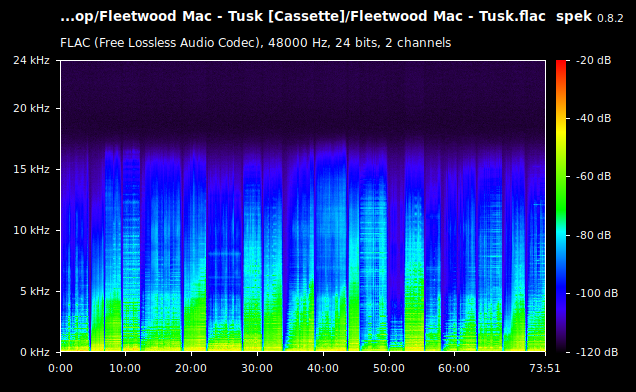Screen dimensions: 636x392
Task: Click the -40 dB scale label
Action: (x=593, y=118)
